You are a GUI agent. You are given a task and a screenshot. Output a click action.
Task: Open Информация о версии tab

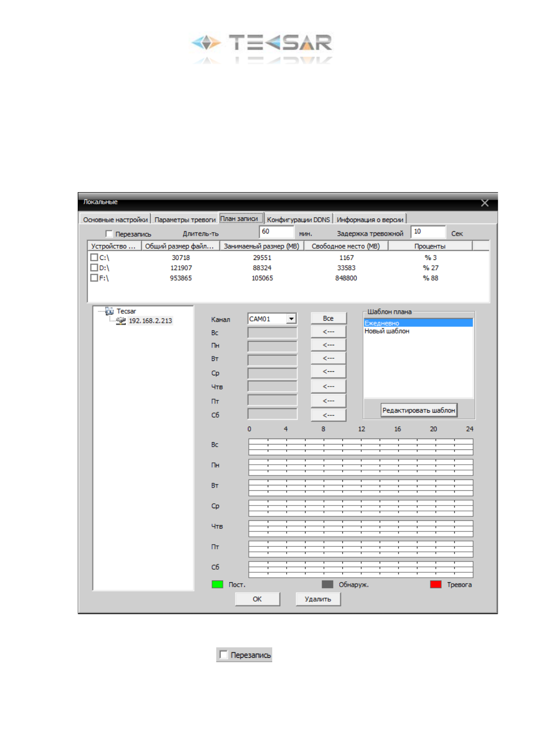370,220
